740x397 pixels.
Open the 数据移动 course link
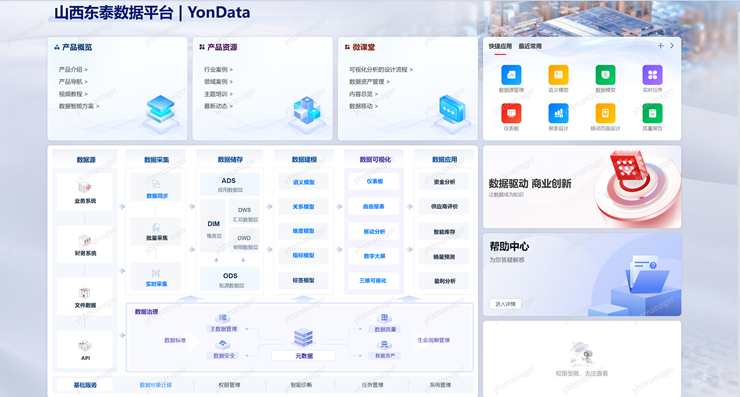tap(364, 106)
